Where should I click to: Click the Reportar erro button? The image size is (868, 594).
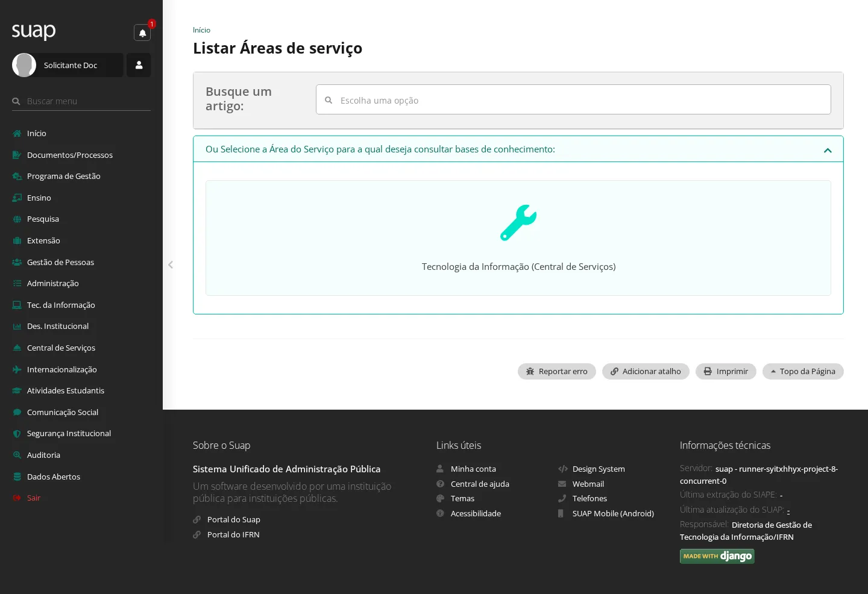pos(556,371)
